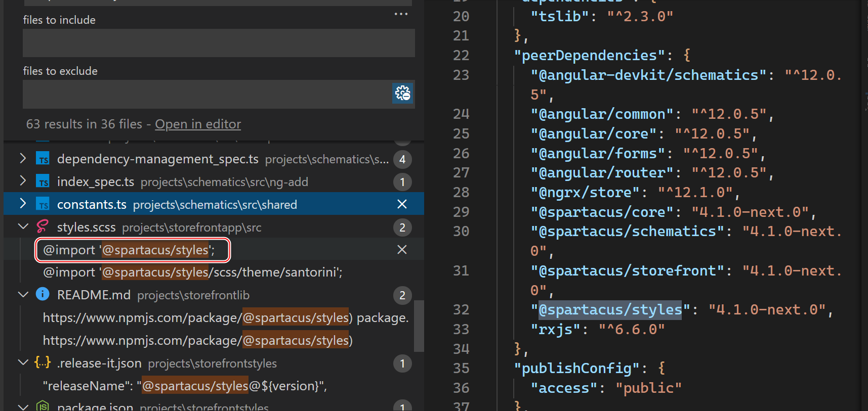The width and height of the screenshot is (868, 411).
Task: Click the "access" key in the editor
Action: (x=564, y=388)
